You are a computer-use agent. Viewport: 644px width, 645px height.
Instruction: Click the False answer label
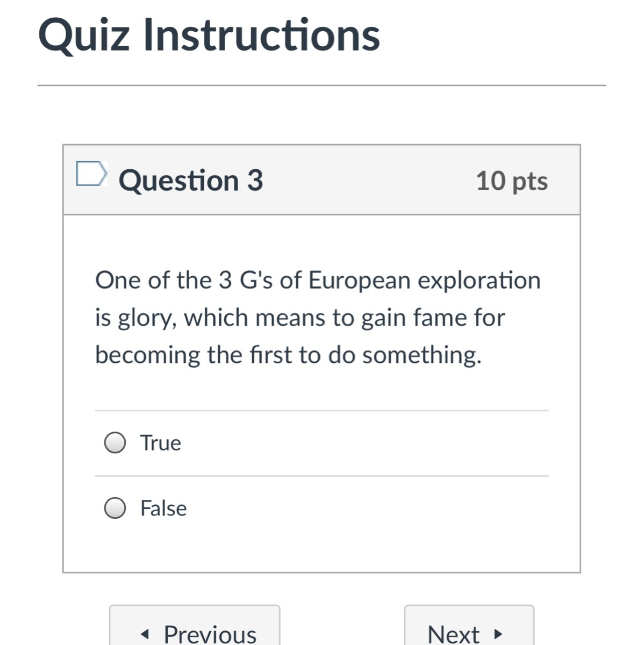coord(163,508)
